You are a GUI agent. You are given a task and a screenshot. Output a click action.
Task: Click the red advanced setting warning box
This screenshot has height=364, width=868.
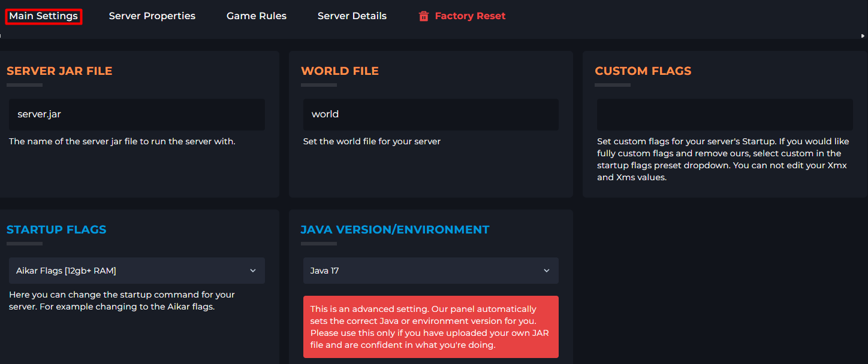click(x=431, y=327)
